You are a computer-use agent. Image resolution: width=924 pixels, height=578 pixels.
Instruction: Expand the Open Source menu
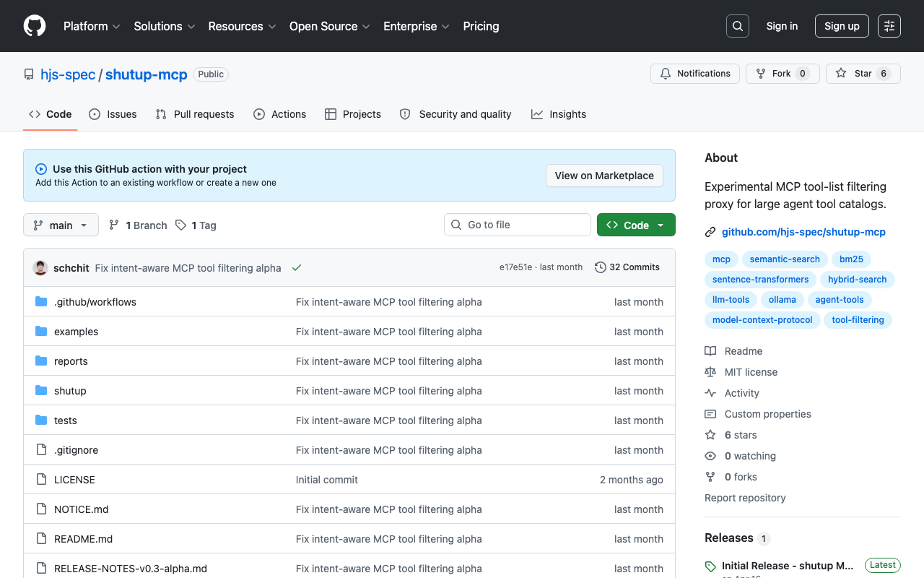coord(330,26)
